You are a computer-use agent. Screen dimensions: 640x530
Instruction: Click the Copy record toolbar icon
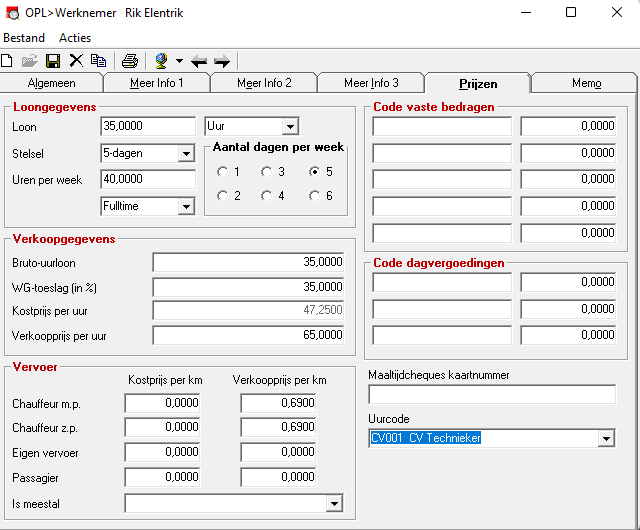(98, 61)
